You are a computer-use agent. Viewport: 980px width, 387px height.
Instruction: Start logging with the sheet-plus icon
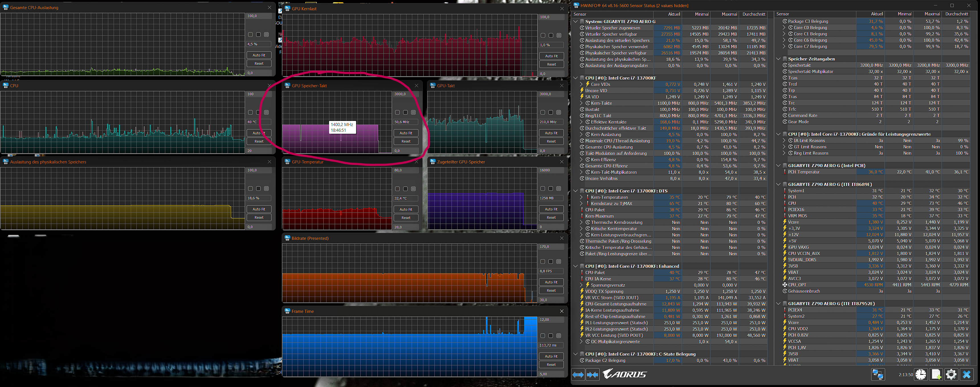tap(936, 374)
